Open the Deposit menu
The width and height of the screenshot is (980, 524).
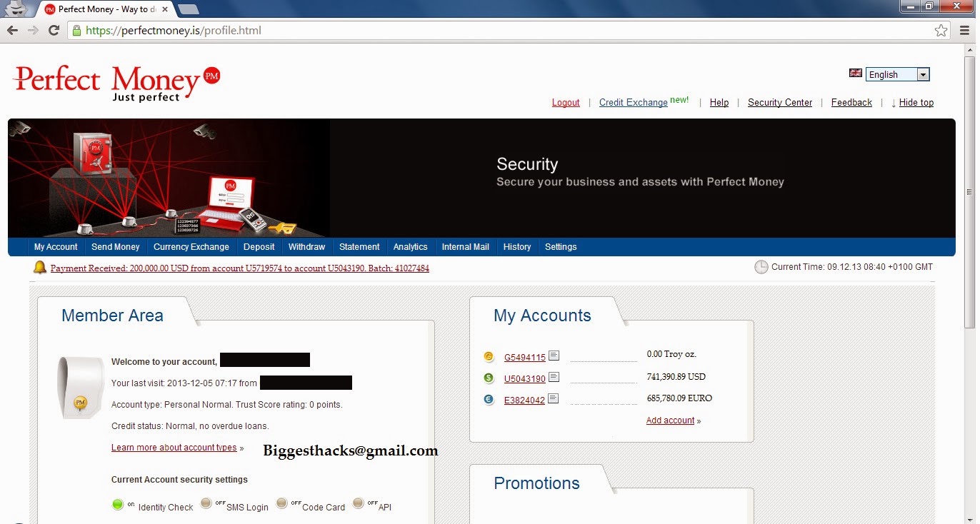point(259,247)
